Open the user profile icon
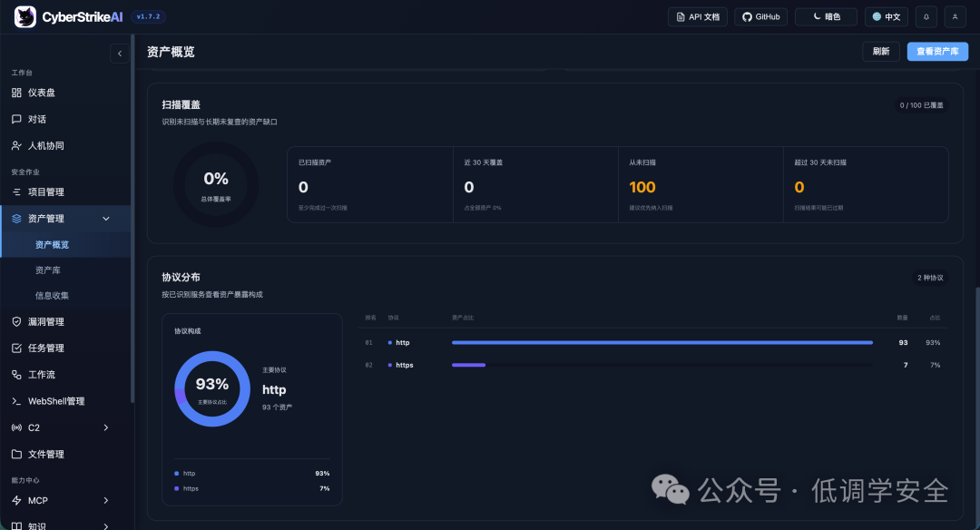980x530 pixels. click(x=955, y=17)
